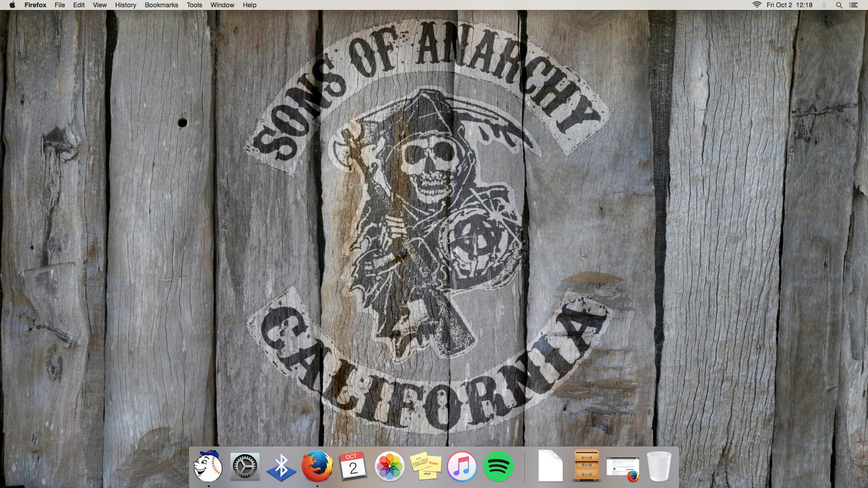
Task: Open Notification Center
Action: (x=854, y=5)
